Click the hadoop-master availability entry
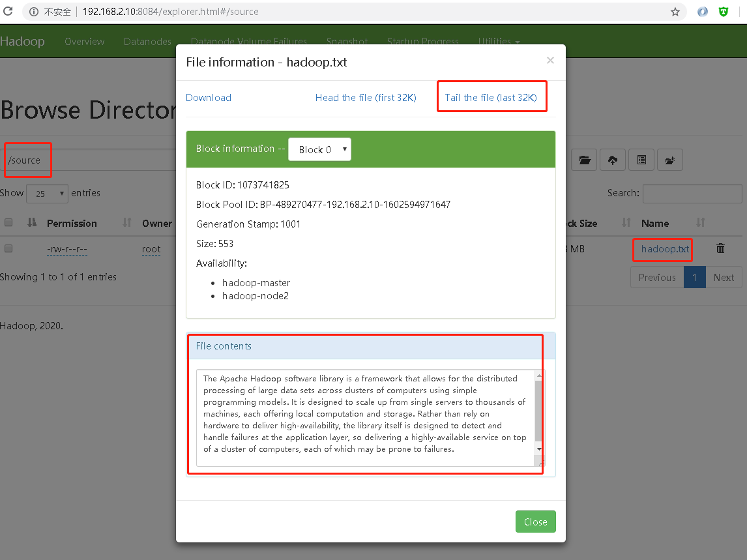747x560 pixels. point(256,283)
